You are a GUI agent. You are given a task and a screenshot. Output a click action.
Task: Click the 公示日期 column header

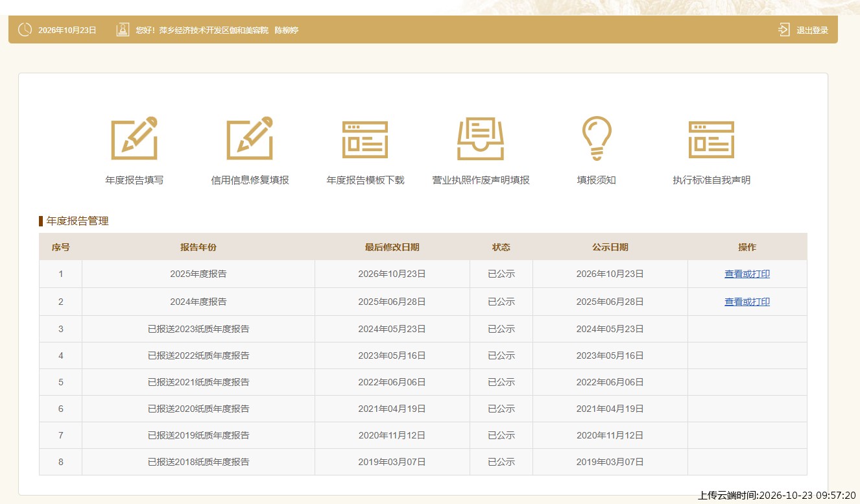(610, 247)
